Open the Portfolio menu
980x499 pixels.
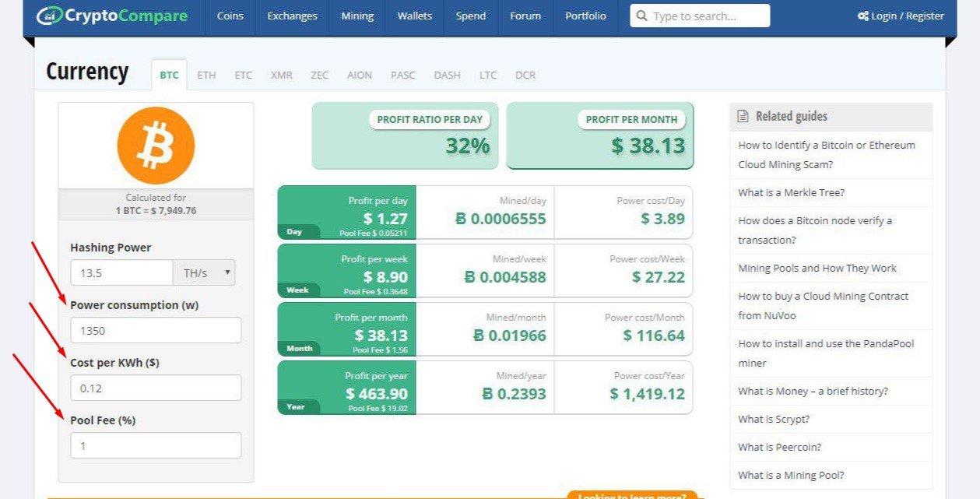click(585, 16)
